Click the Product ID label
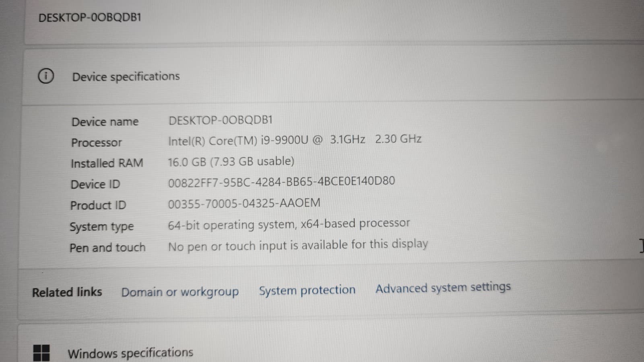 pyautogui.click(x=98, y=205)
